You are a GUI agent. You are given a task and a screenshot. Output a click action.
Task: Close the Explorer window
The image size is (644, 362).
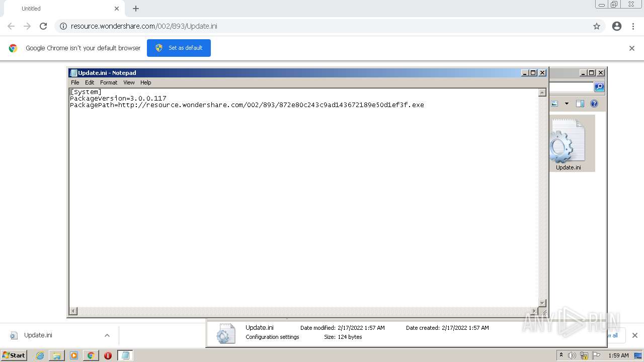[x=601, y=73]
